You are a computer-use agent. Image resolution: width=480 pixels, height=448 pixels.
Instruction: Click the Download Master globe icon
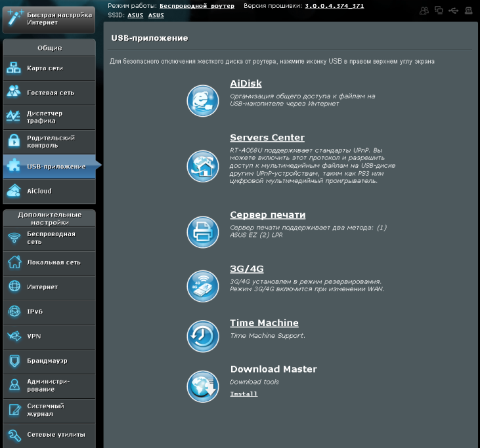[203, 386]
